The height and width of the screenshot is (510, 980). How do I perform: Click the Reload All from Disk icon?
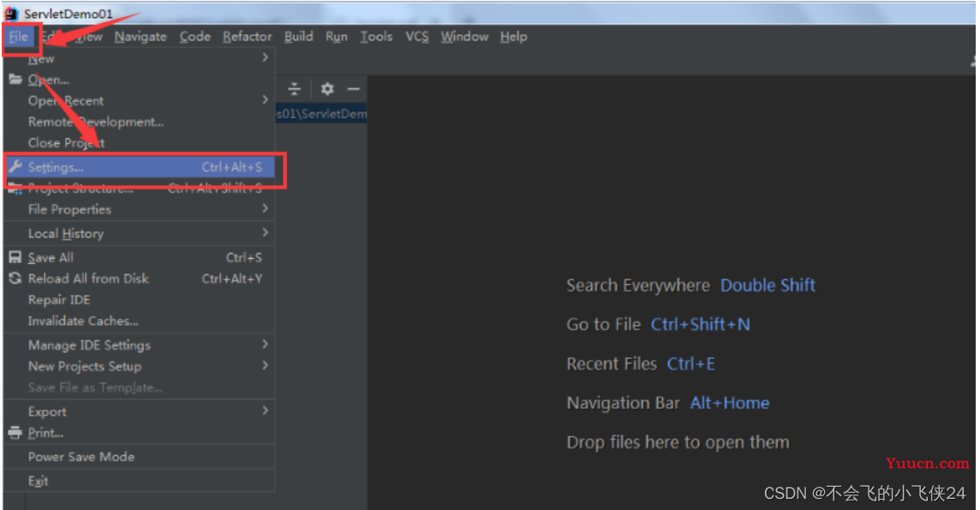click(x=15, y=279)
